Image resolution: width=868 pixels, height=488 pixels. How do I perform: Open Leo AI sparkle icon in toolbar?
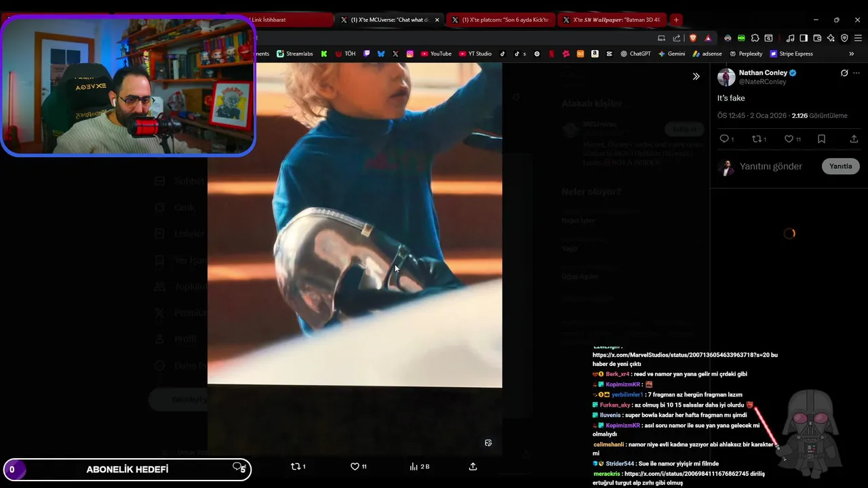[x=831, y=38]
